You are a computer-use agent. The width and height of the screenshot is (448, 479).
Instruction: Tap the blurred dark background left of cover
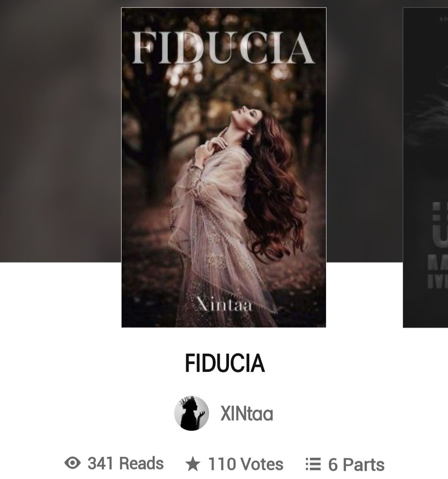[61, 131]
